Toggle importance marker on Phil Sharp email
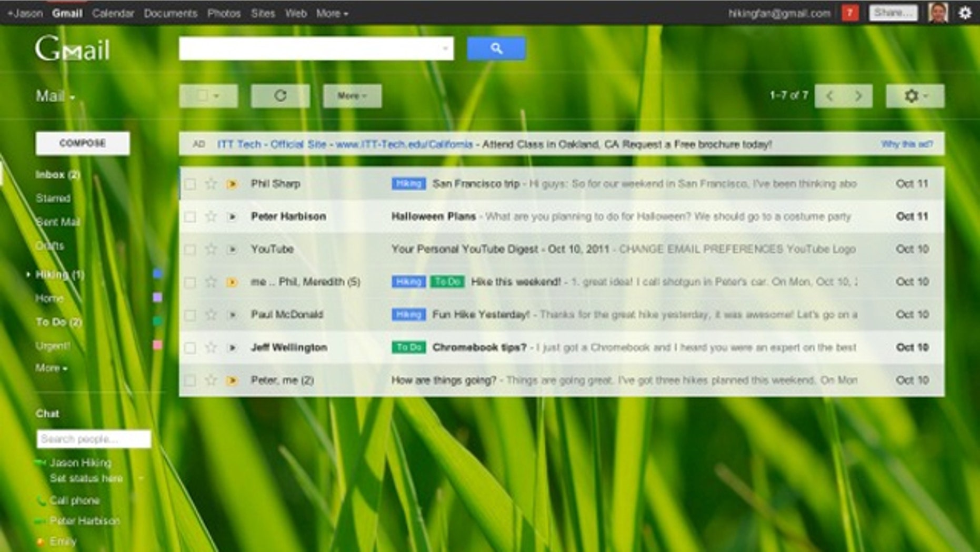The height and width of the screenshot is (552, 980). coord(232,184)
